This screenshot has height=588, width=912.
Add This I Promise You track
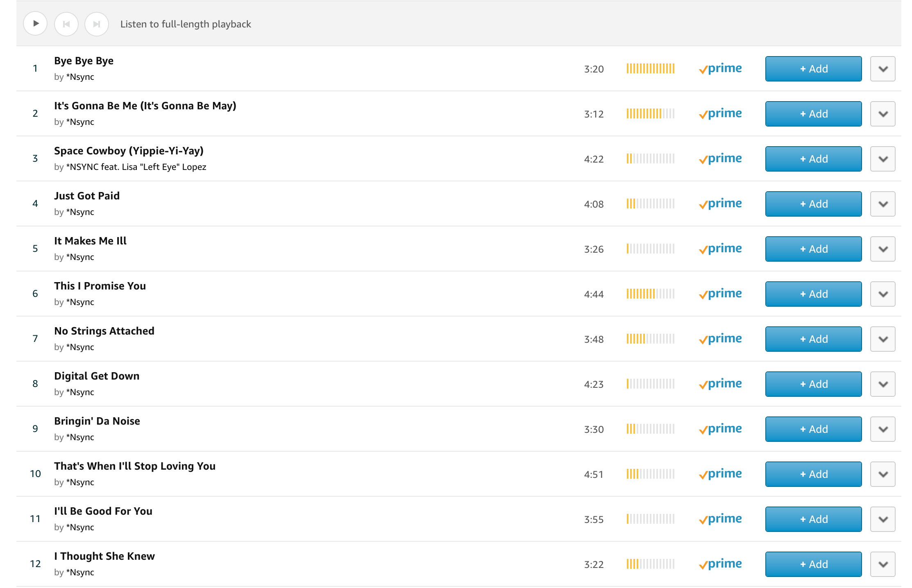(x=813, y=294)
